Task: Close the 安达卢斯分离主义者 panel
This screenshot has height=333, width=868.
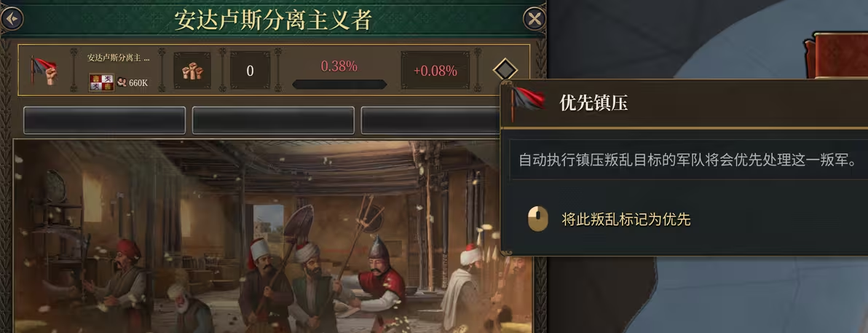Action: [x=534, y=20]
